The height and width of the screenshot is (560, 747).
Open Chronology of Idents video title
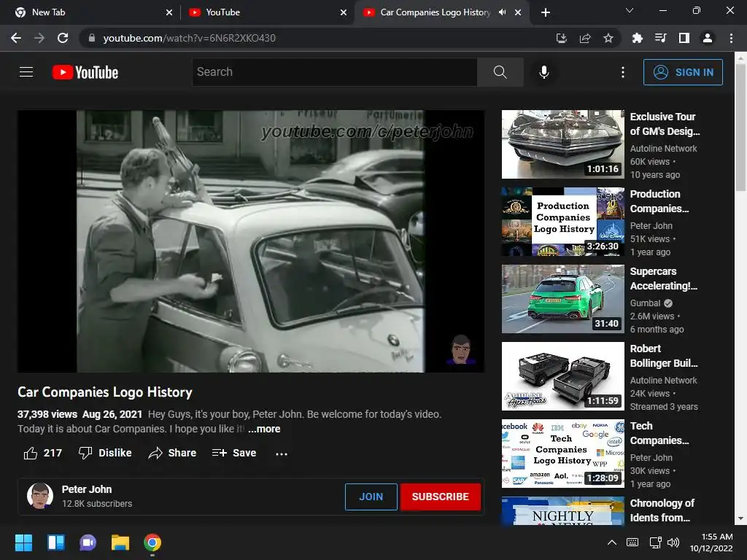[662, 510]
